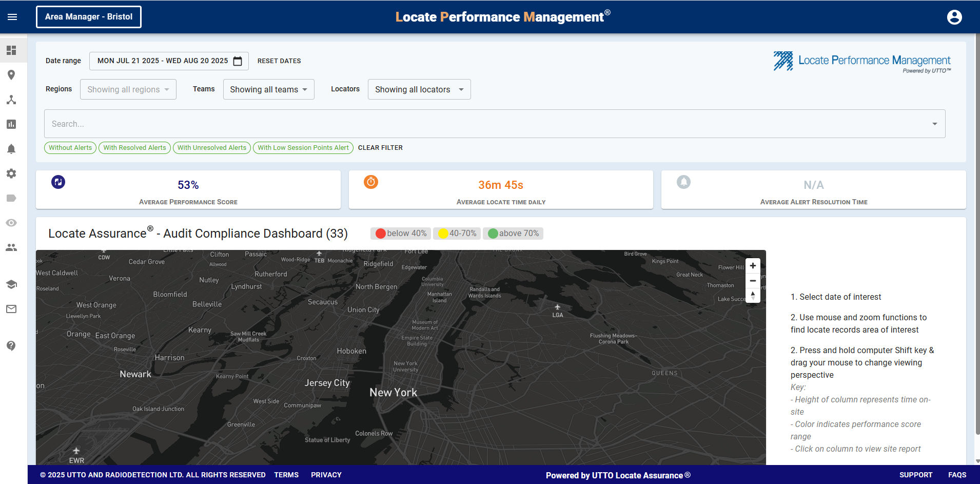Zoom out on the map
The width and height of the screenshot is (980, 484).
(x=753, y=281)
